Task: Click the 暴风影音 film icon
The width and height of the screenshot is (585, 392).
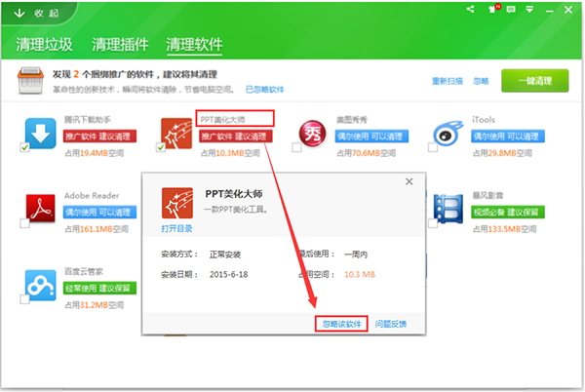Action: tap(448, 207)
